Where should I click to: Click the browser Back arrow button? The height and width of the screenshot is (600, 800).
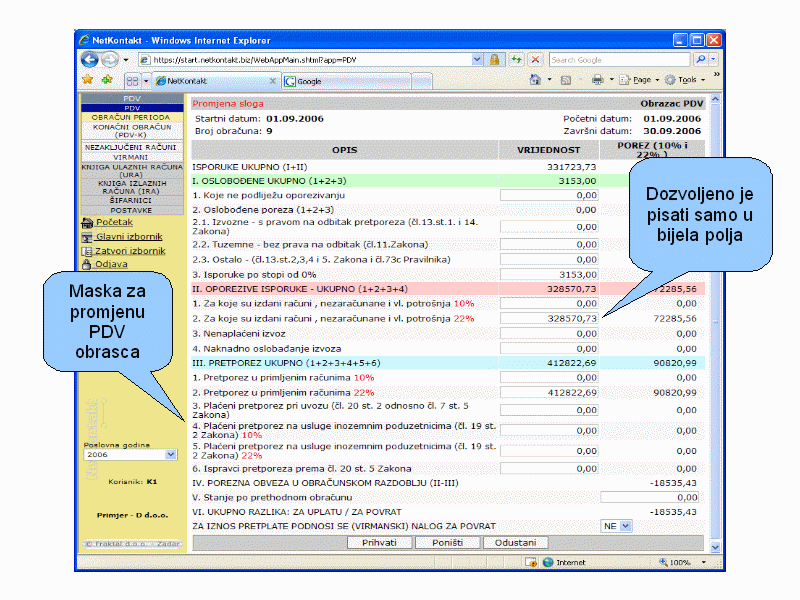click(91, 60)
